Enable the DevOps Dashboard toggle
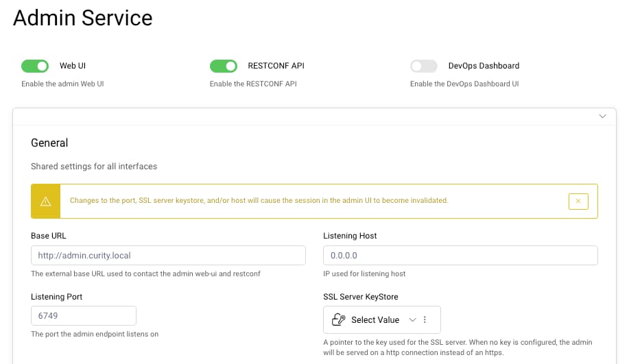 tap(423, 66)
